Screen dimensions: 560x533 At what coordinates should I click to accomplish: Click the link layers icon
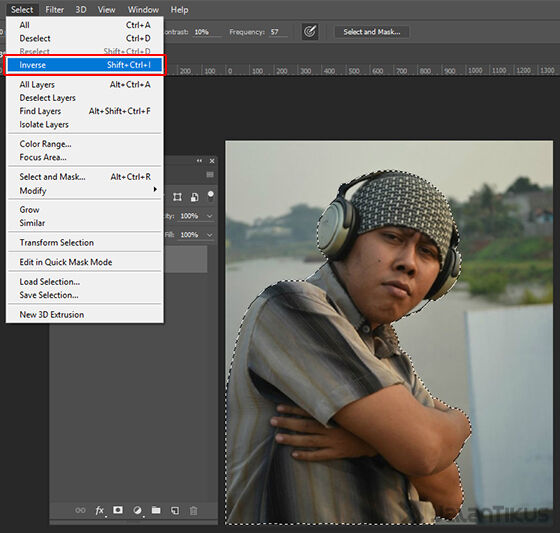pos(80,510)
